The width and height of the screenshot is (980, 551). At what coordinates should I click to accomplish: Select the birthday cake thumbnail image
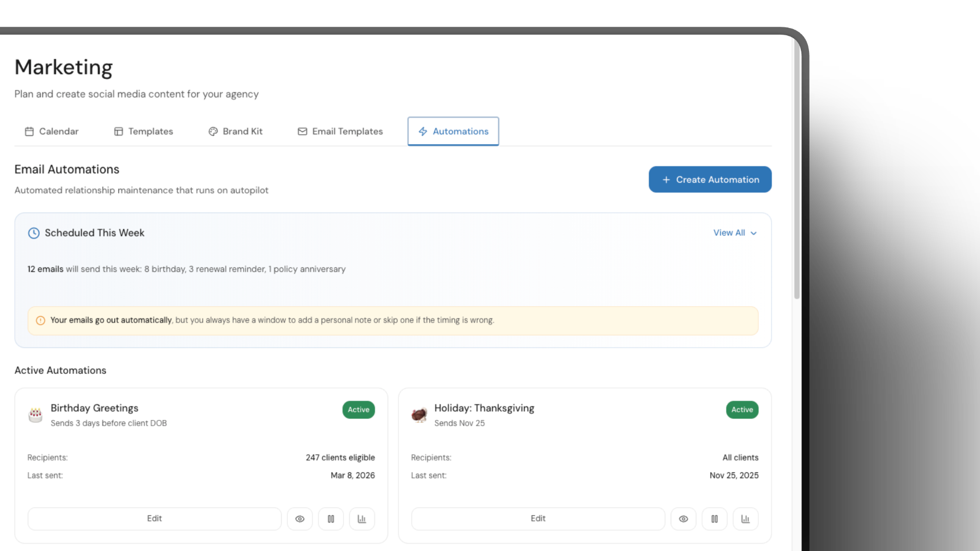pos(35,415)
